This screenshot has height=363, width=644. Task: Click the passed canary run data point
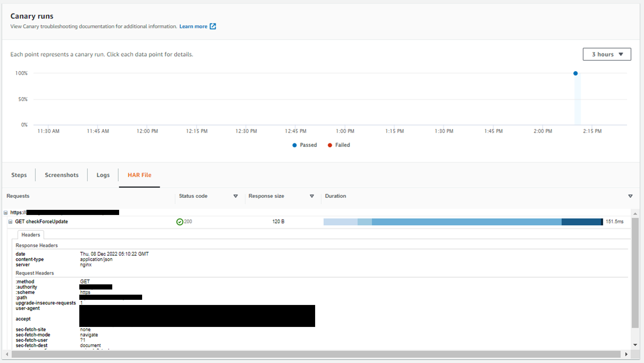[x=575, y=73]
